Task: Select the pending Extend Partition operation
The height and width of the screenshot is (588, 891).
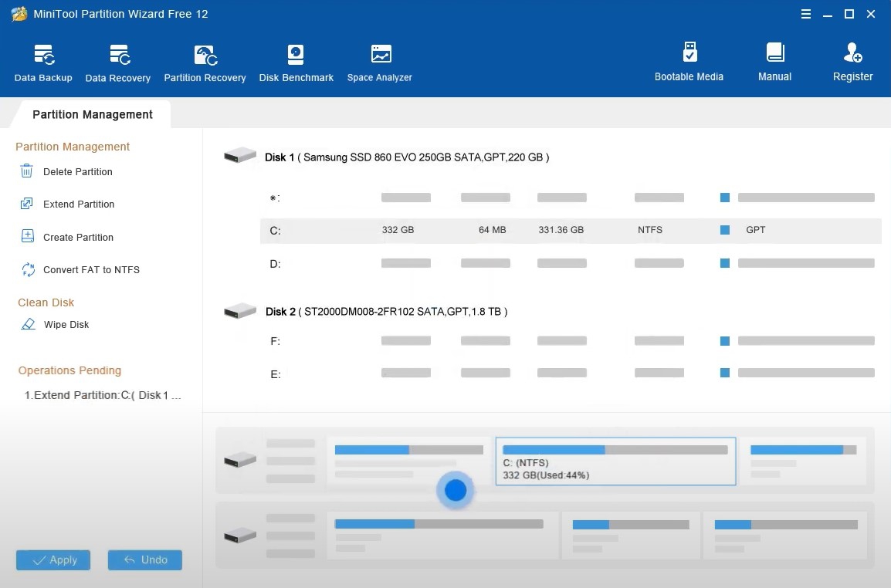Action: [x=103, y=395]
